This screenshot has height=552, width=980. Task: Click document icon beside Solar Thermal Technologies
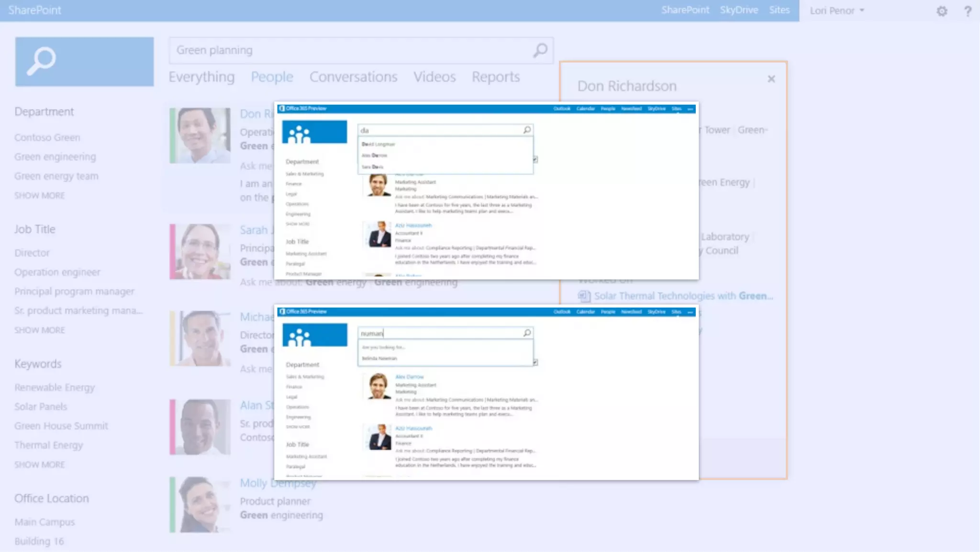[x=584, y=296]
